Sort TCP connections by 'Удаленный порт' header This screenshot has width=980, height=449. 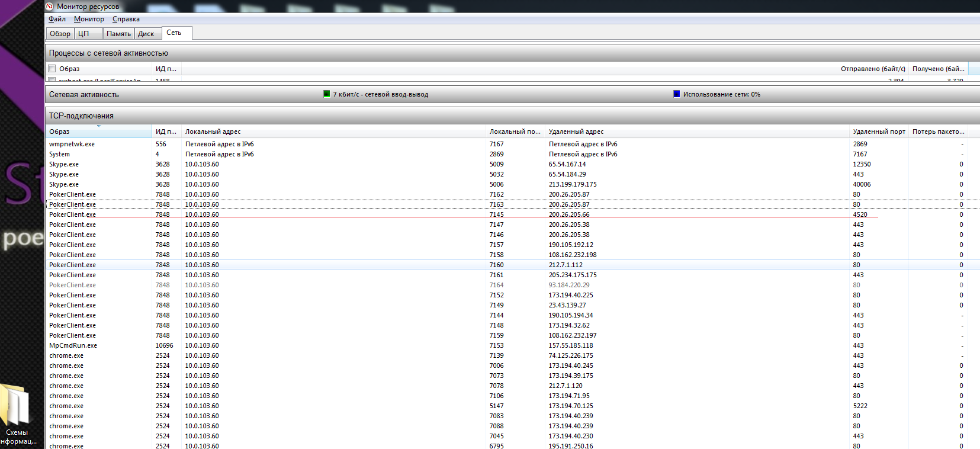click(879, 132)
